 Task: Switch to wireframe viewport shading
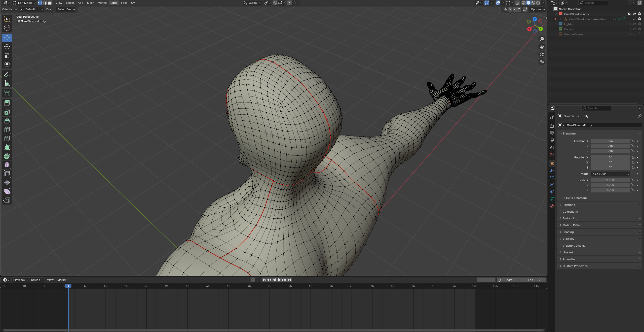524,3
